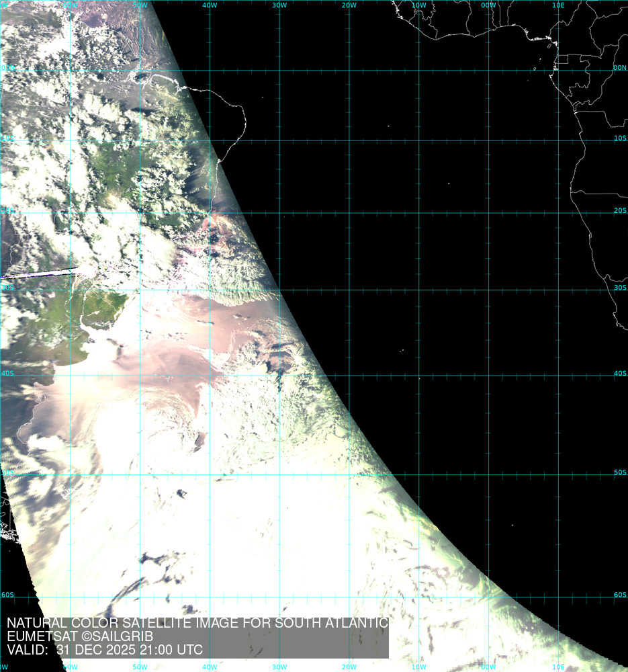Viewport: 628px width, 672px height.
Task: Select the 40S latitude label on right edge
Action: pyautogui.click(x=619, y=374)
